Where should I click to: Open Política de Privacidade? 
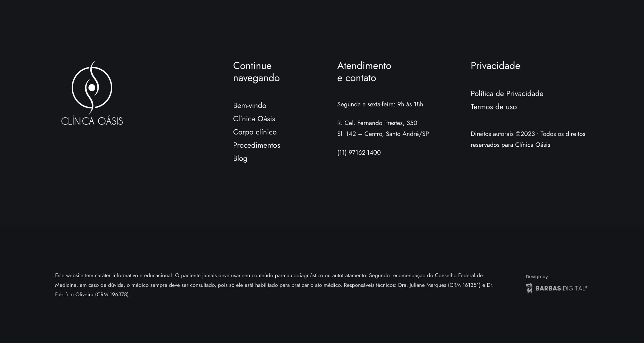pos(507,94)
